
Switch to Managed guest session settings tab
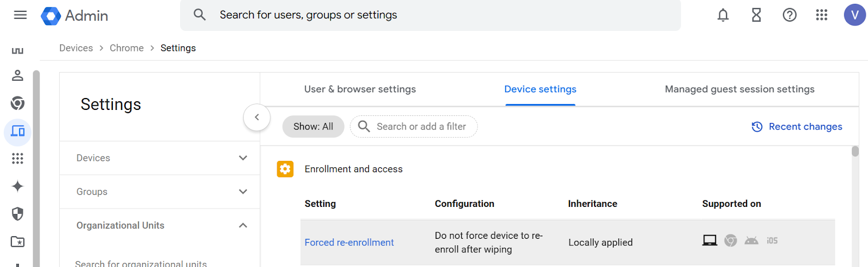(x=739, y=89)
